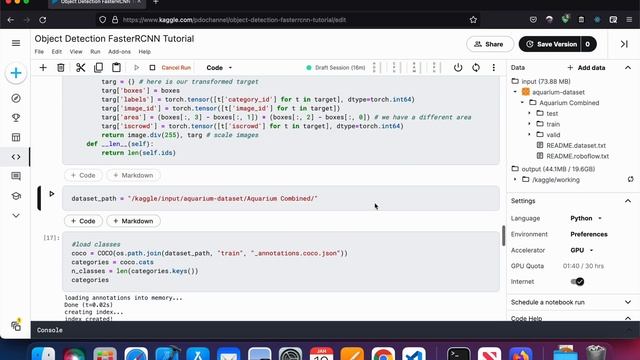Restart session using the refresh icon
The image size is (640, 360).
tap(476, 67)
